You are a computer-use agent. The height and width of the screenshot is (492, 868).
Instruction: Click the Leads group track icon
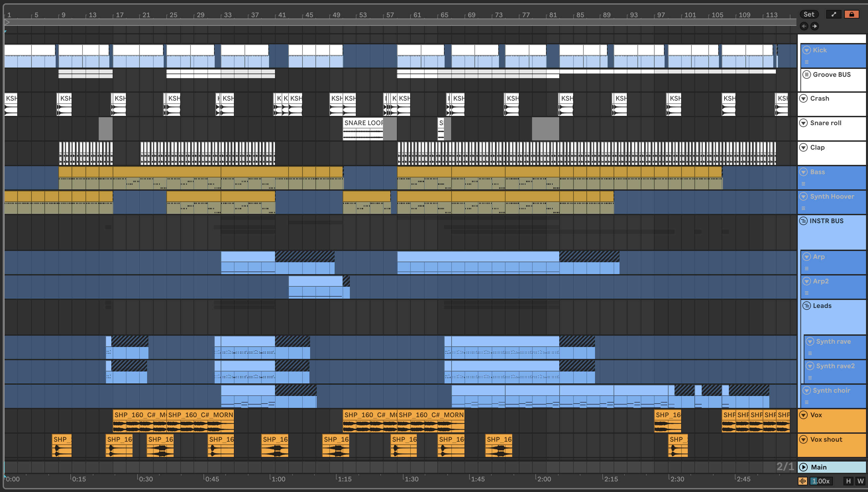pyautogui.click(x=806, y=306)
